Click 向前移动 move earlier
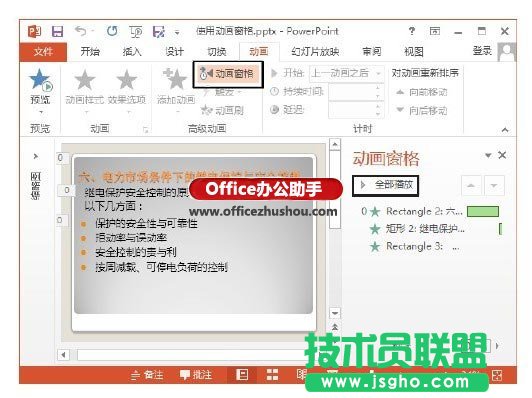Viewport: 532px width, 398px height. 422,92
